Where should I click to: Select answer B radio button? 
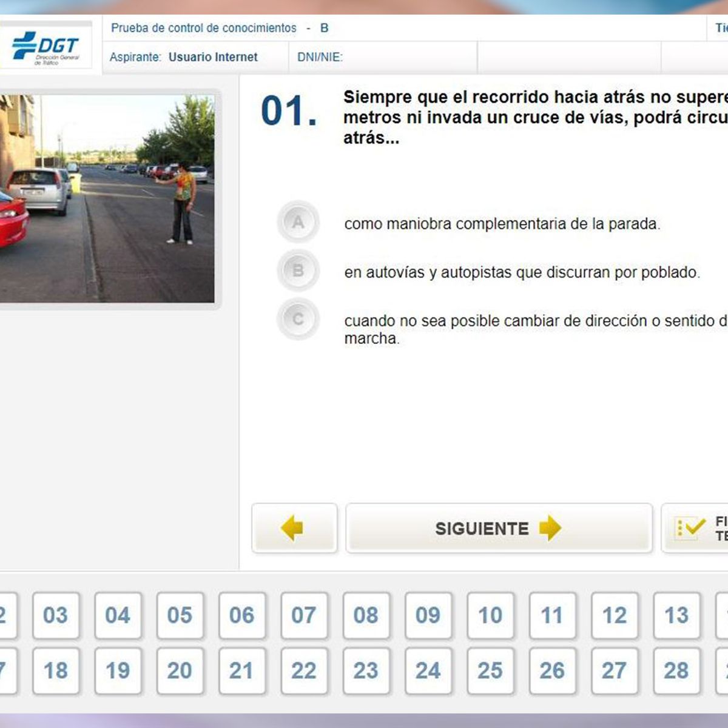pos(298,271)
